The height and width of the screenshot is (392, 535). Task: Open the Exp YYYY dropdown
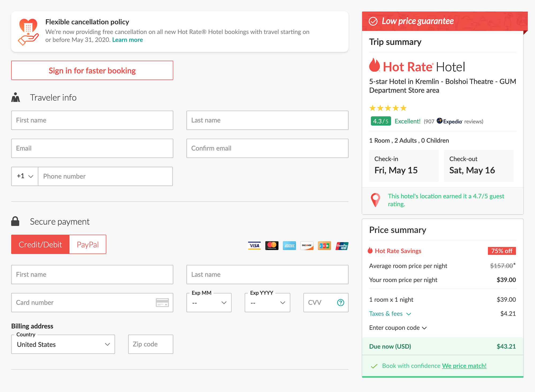(x=267, y=303)
